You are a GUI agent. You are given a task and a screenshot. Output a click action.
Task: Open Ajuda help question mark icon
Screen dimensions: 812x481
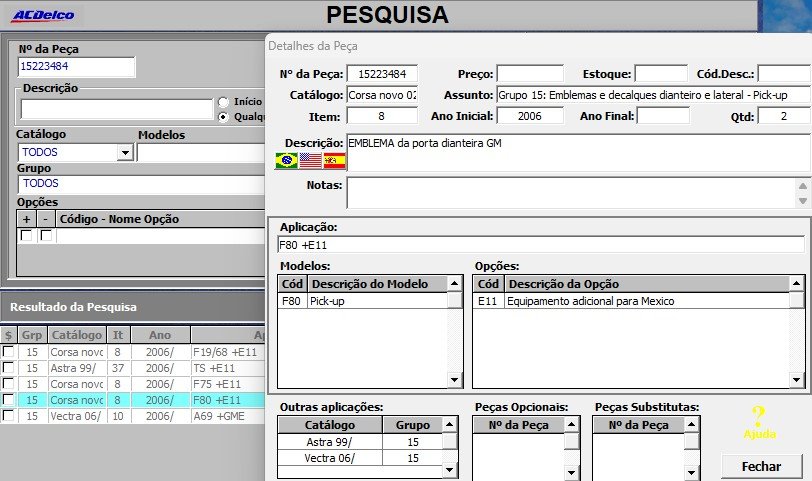click(759, 422)
